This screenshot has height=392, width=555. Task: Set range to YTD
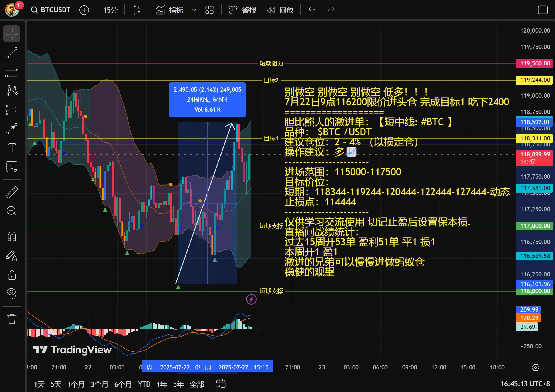[x=144, y=384]
